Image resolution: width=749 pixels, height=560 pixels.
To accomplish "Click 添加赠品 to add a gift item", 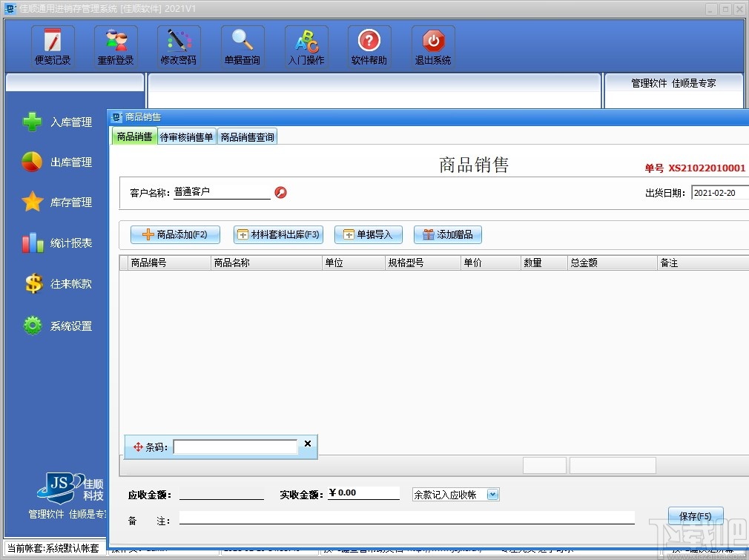I will (447, 234).
